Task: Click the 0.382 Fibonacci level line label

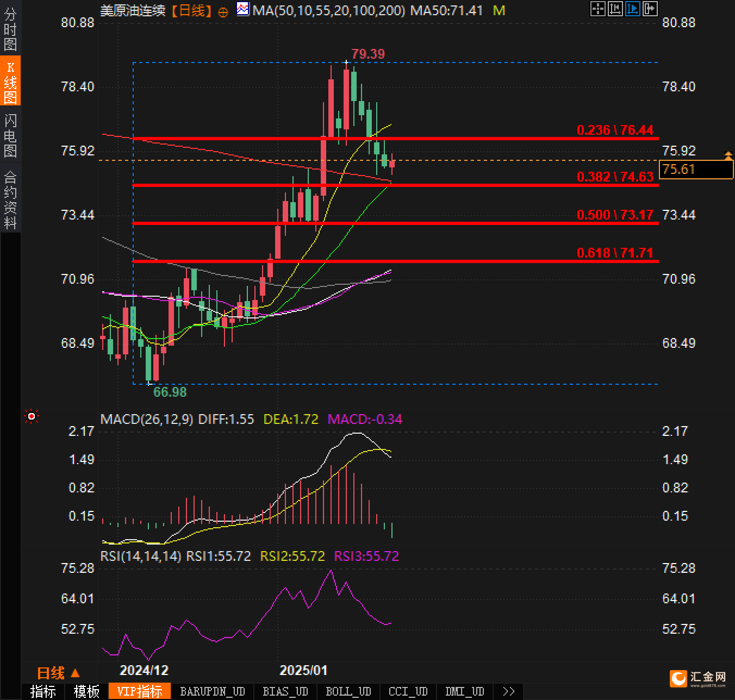Action: point(614,177)
